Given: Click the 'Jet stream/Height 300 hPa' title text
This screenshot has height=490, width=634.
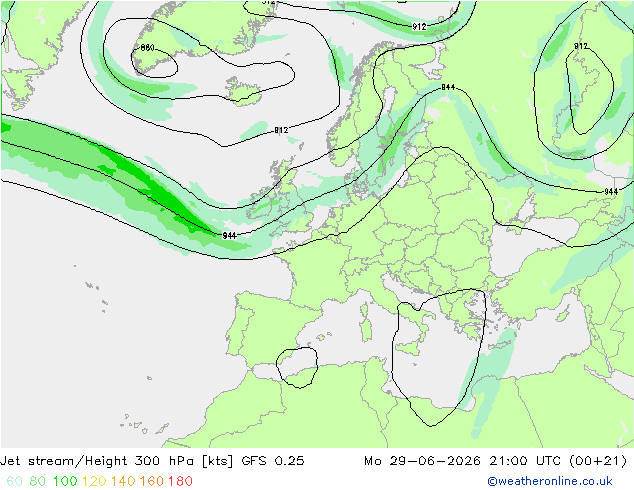Looking at the screenshot, I should click(x=97, y=461).
